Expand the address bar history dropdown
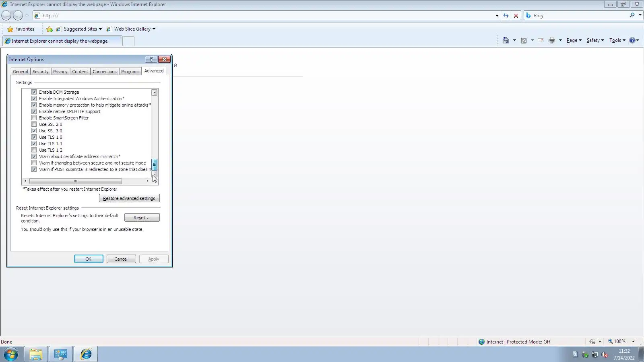This screenshot has height=362, width=644. click(497, 16)
